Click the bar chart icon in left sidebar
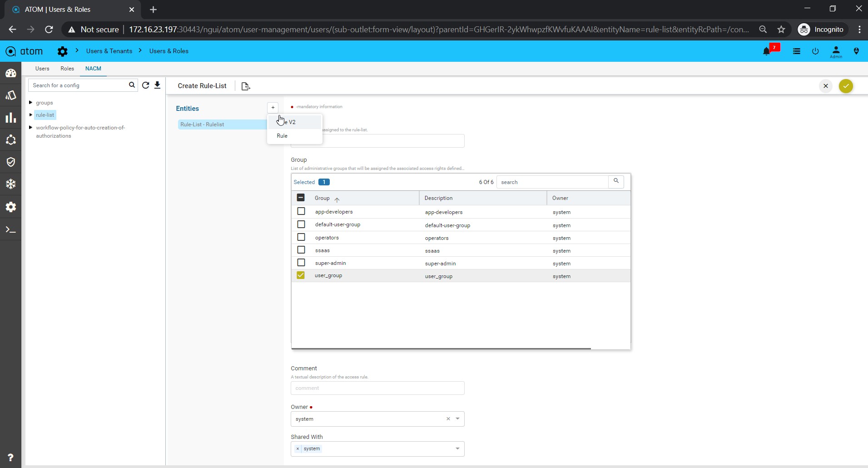Image resolution: width=868 pixels, height=468 pixels. (x=11, y=118)
